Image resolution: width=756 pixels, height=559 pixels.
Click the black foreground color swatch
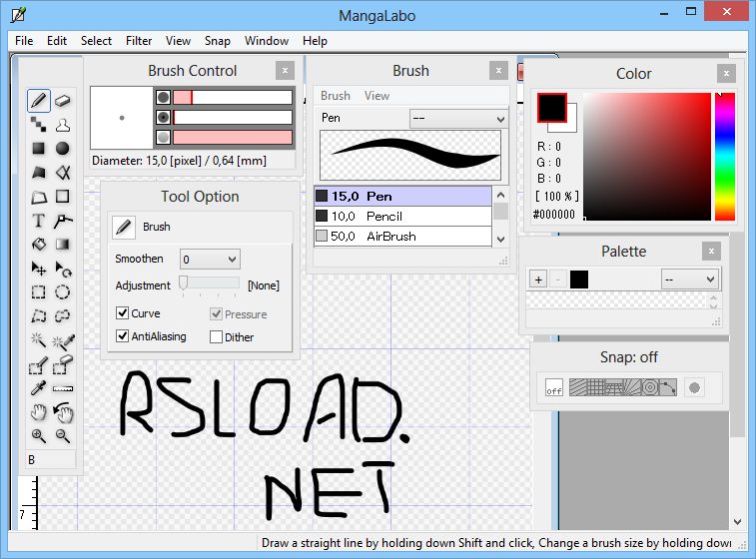click(x=552, y=108)
